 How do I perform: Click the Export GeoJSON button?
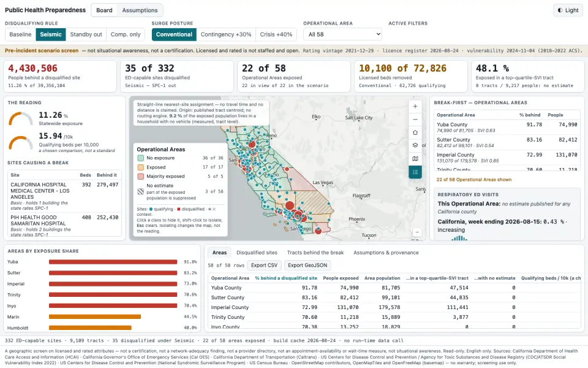click(x=307, y=265)
